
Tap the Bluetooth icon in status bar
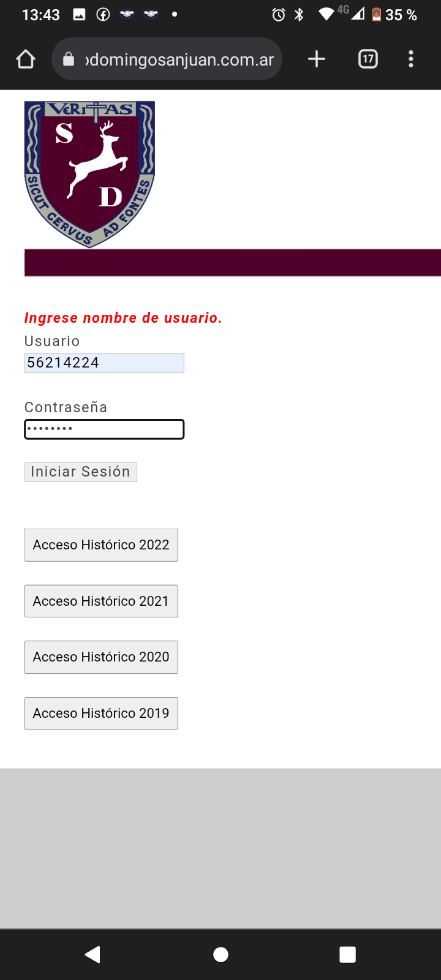(299, 15)
